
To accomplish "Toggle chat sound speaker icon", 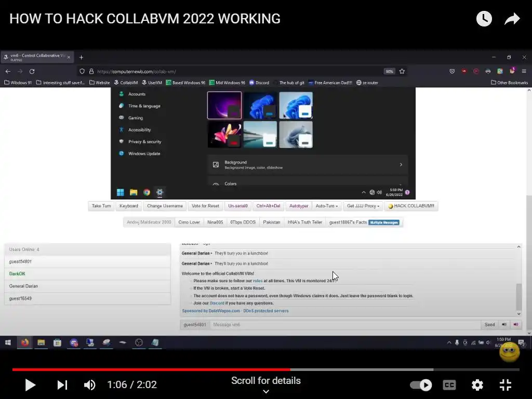I will tap(504, 325).
